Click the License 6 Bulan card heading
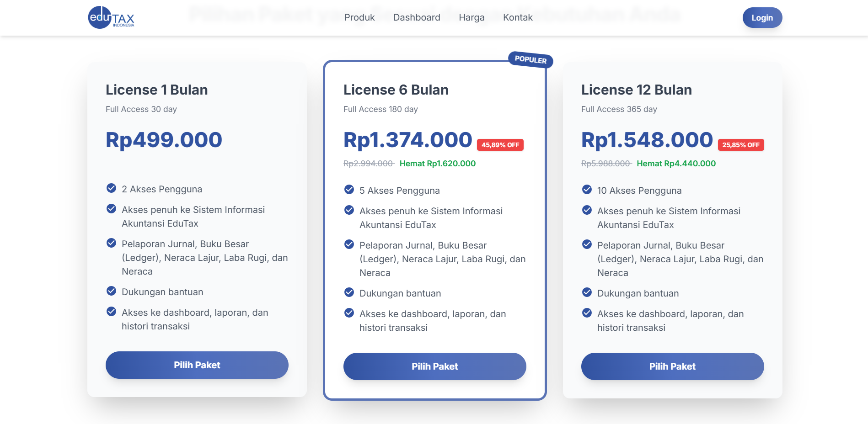The image size is (868, 424). [396, 90]
